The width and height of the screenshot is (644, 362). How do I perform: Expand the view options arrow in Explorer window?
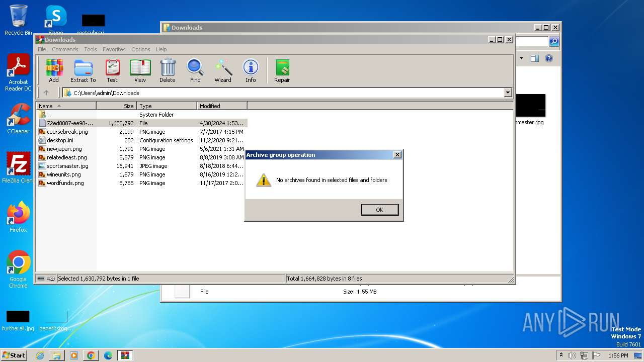pyautogui.click(x=521, y=58)
